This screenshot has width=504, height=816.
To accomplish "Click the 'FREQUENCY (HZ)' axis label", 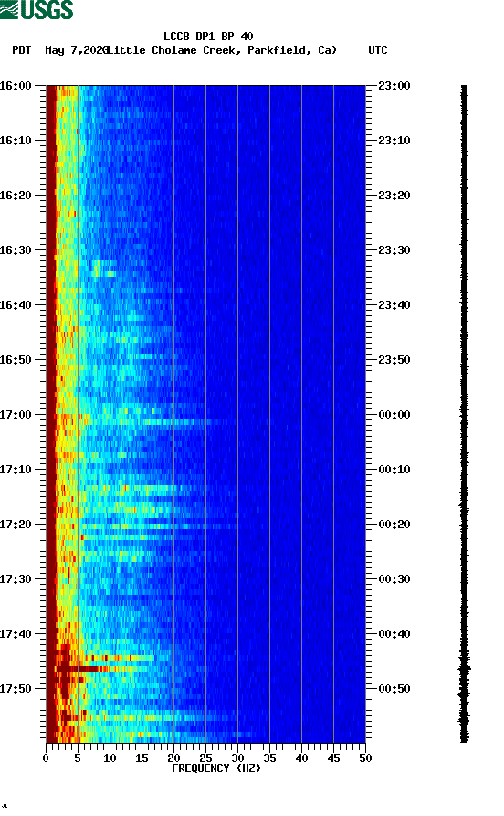I will (216, 768).
